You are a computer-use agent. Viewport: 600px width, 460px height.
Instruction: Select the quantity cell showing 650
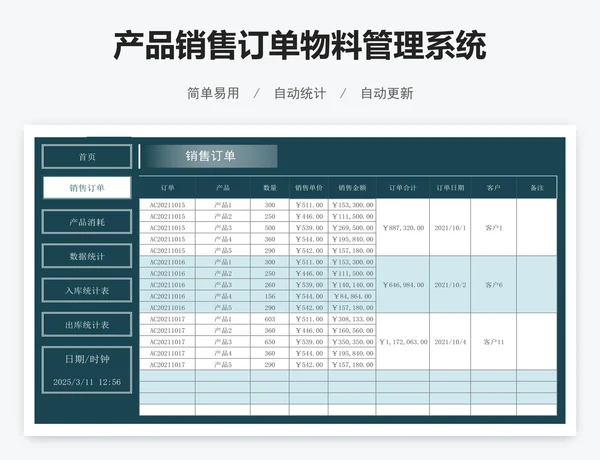click(270, 342)
